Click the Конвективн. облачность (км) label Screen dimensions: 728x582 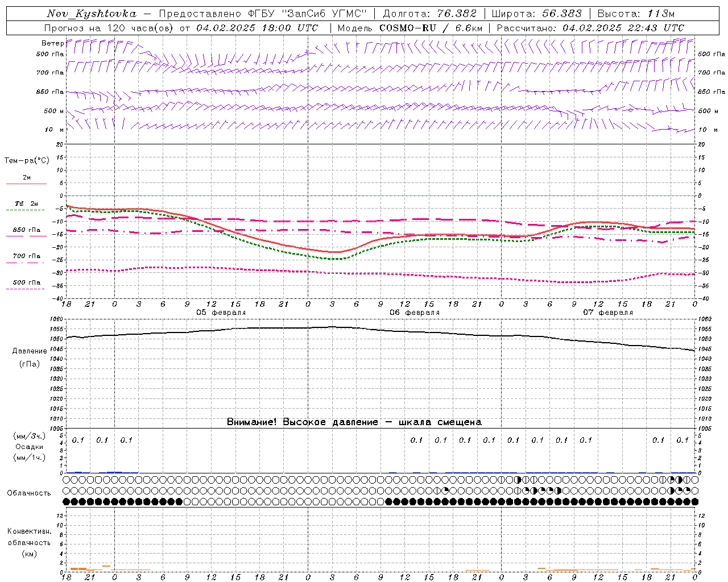29,542
